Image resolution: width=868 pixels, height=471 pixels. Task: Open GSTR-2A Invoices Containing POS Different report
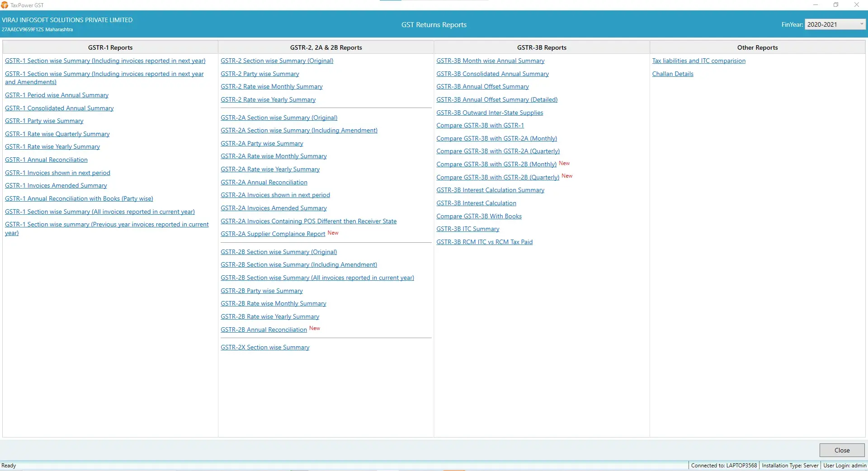[x=309, y=221]
